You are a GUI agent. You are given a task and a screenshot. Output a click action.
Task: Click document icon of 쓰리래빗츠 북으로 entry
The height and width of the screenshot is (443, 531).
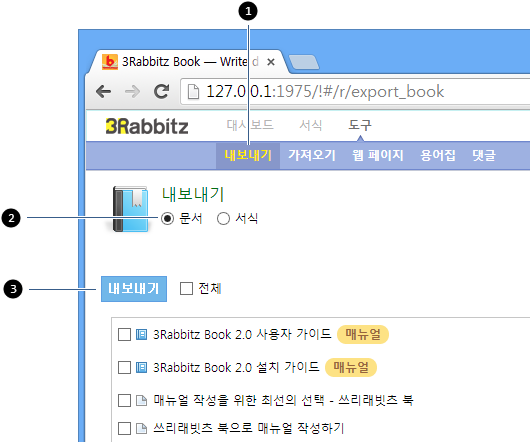(x=141, y=428)
